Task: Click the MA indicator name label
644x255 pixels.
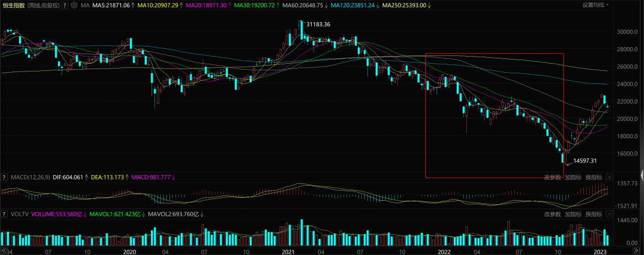Action: [85, 5]
